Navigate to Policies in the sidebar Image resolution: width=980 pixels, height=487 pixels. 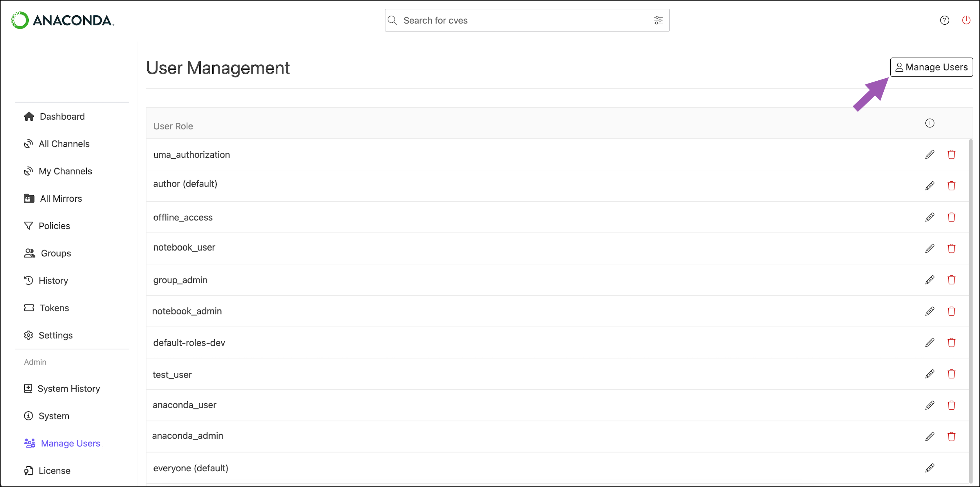(54, 226)
